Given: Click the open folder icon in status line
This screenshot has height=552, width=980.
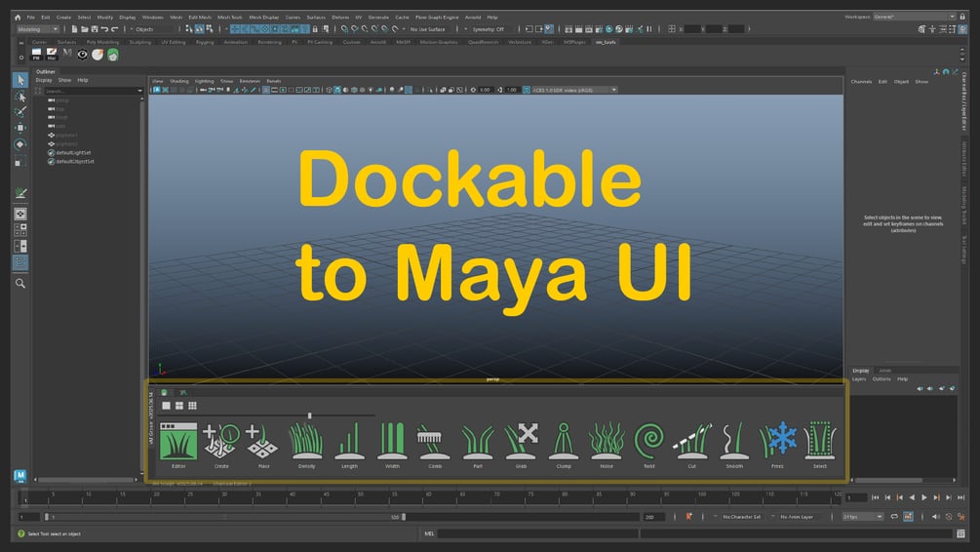Looking at the screenshot, I should tap(85, 28).
